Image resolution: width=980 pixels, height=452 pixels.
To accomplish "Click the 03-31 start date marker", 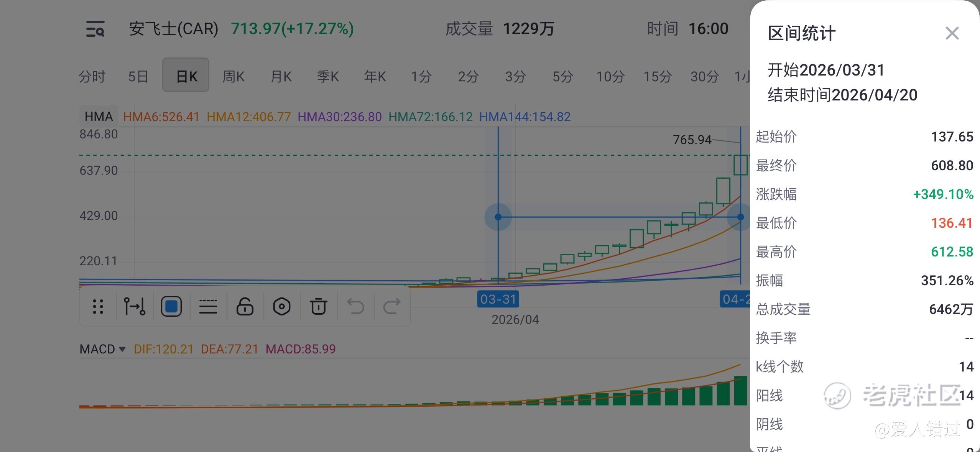I will coord(498,299).
